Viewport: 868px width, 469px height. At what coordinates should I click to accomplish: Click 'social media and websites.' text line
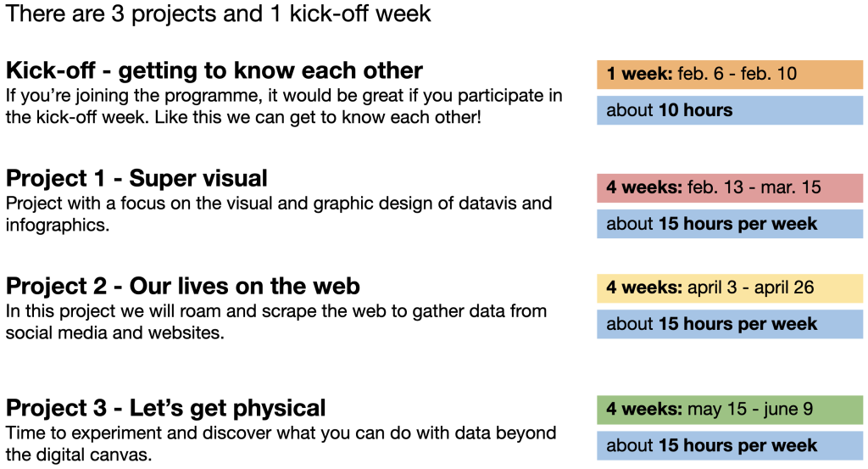(x=115, y=333)
